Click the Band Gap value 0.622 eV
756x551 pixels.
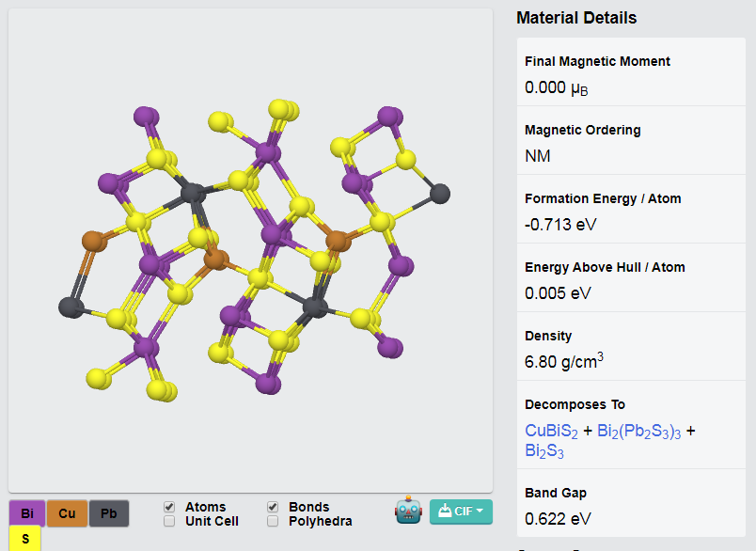coord(558,519)
